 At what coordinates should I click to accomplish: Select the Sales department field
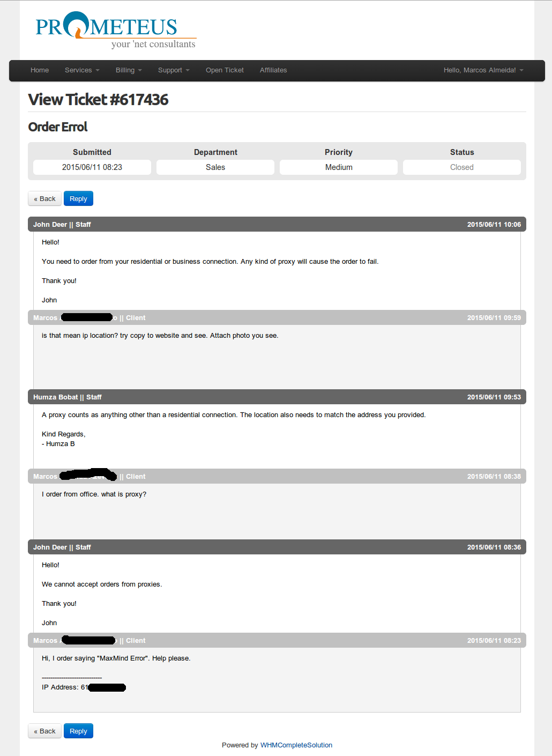215,167
